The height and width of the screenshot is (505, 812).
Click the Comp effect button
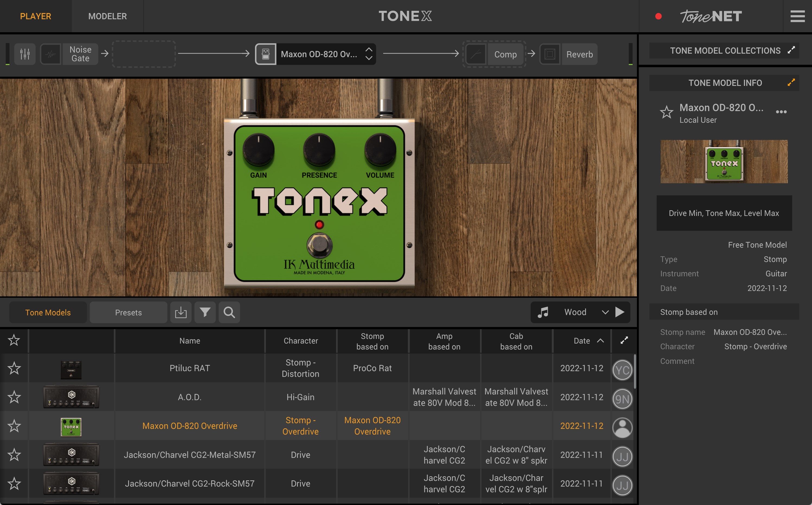505,54
